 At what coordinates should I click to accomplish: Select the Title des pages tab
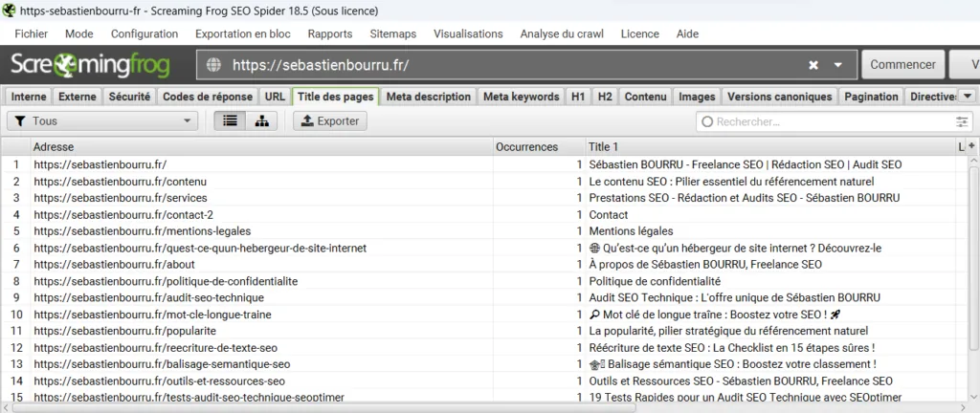336,97
